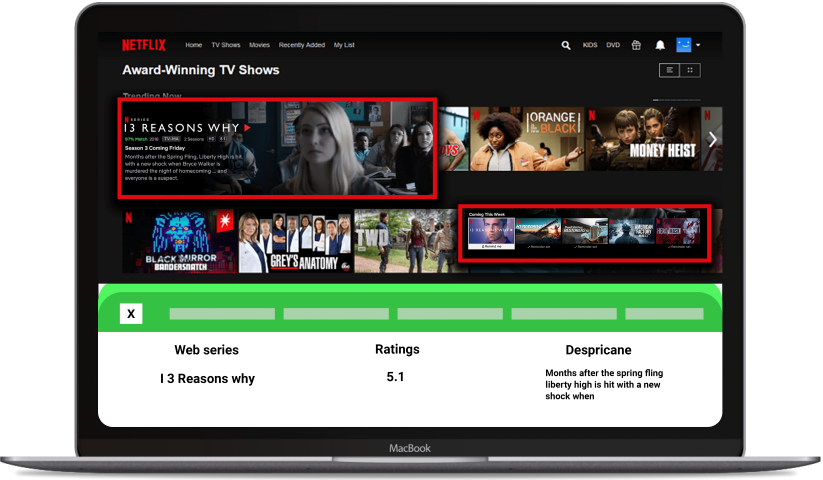Select fifth placeholder tab in green bar
Viewport: 823px width, 480px height.
(x=664, y=314)
